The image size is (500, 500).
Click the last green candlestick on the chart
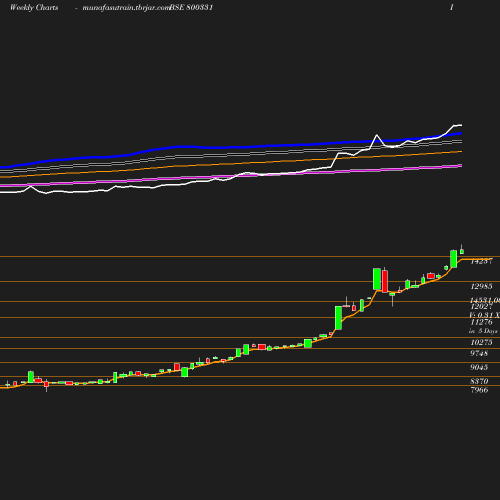click(462, 250)
